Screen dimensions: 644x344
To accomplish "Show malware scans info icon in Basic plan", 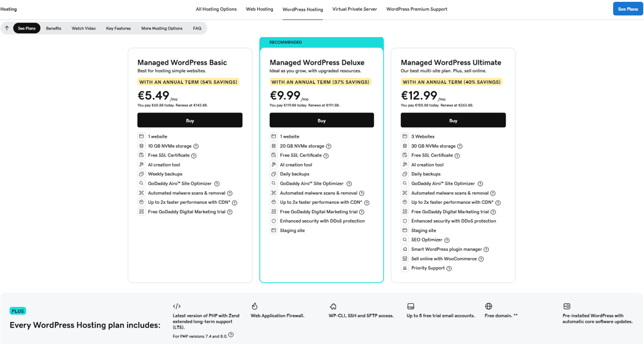I will tap(230, 193).
